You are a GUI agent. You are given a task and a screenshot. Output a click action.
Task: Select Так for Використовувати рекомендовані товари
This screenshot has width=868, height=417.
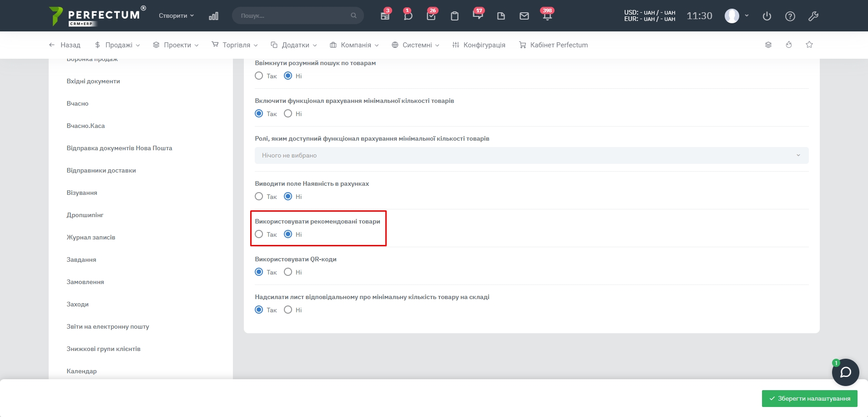(259, 234)
